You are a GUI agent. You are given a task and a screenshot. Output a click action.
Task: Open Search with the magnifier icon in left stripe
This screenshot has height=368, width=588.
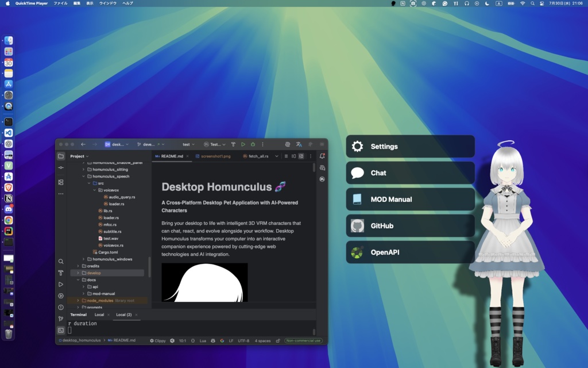tap(61, 261)
